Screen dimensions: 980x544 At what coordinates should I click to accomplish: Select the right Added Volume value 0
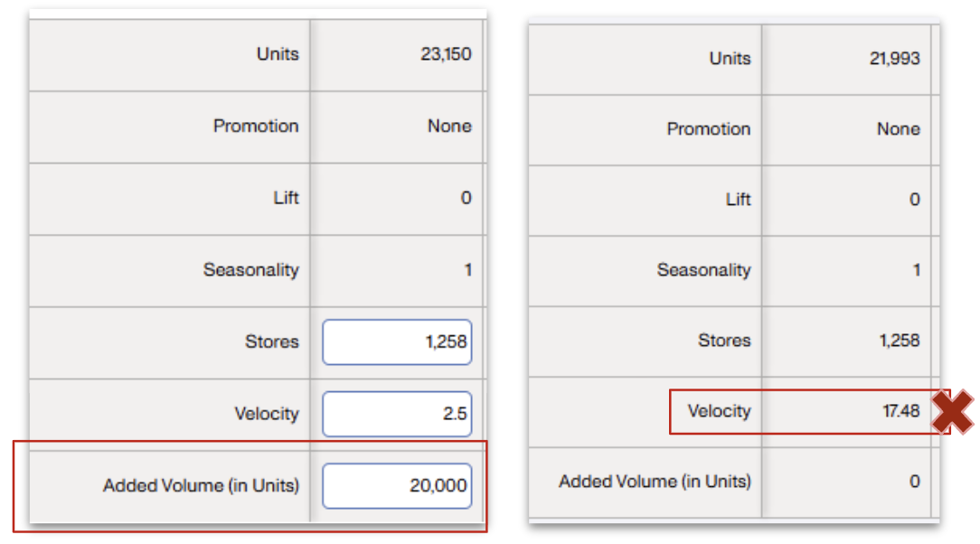914,482
